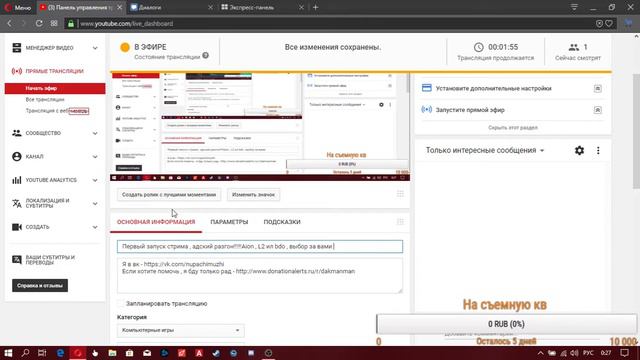The image size is (640, 360).
Task: Open the Video Manager sidebar icon
Action: (x=16, y=48)
